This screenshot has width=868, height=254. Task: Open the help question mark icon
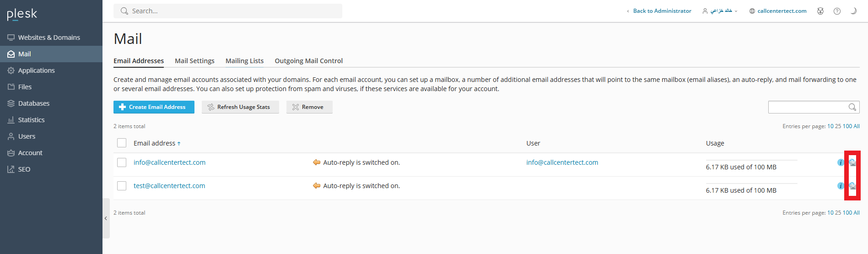[x=837, y=11]
